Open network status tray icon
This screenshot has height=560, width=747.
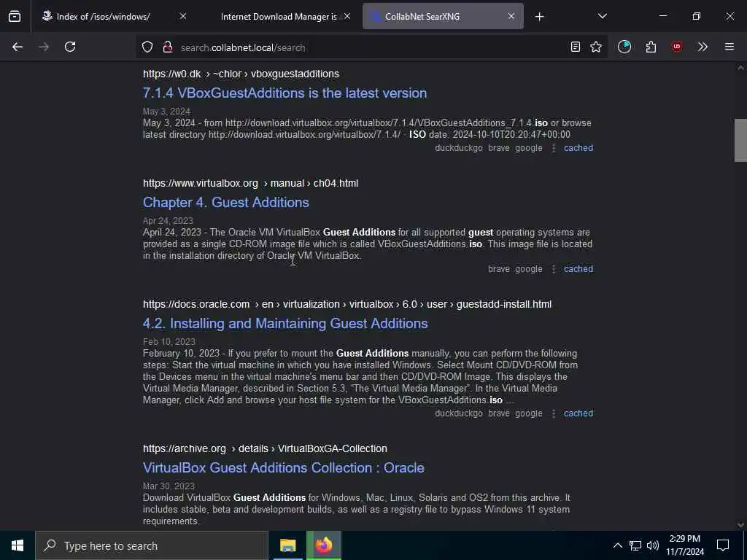[x=635, y=545]
